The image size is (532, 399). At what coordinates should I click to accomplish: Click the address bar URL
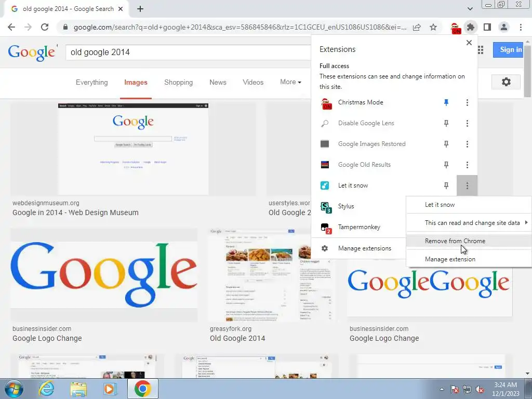[x=240, y=27]
